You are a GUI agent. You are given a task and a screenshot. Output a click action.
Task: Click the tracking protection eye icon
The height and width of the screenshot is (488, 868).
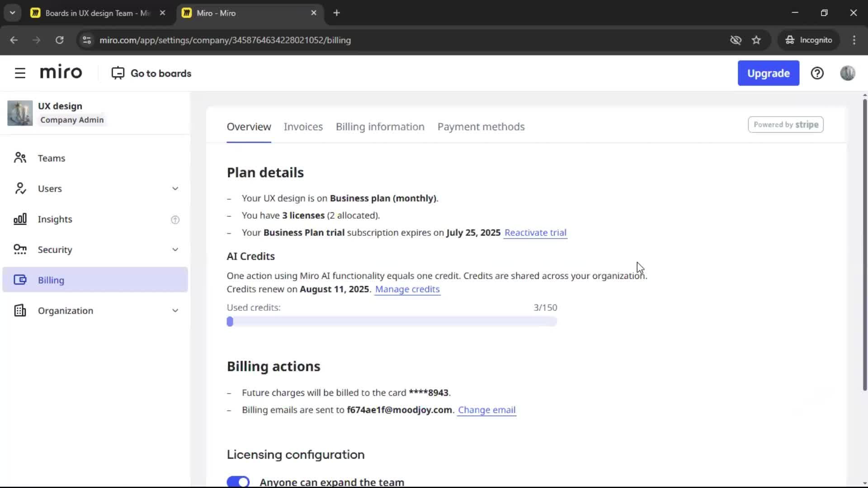736,40
